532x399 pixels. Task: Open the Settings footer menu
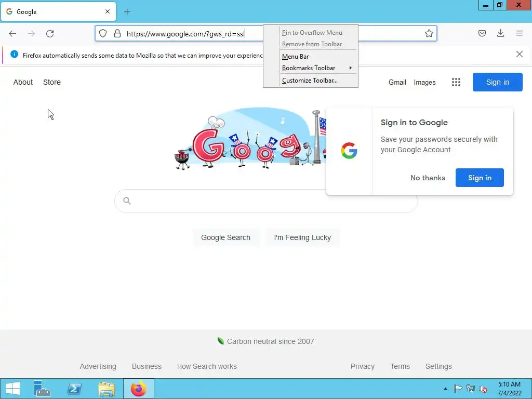coord(438,366)
